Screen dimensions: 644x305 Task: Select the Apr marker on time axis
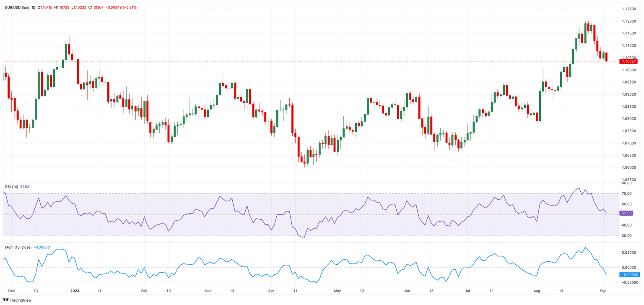pyautogui.click(x=271, y=290)
